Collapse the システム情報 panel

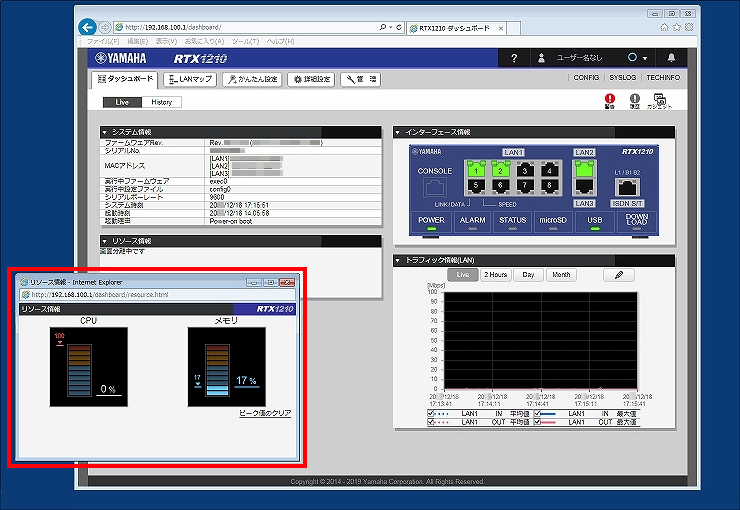[105, 132]
